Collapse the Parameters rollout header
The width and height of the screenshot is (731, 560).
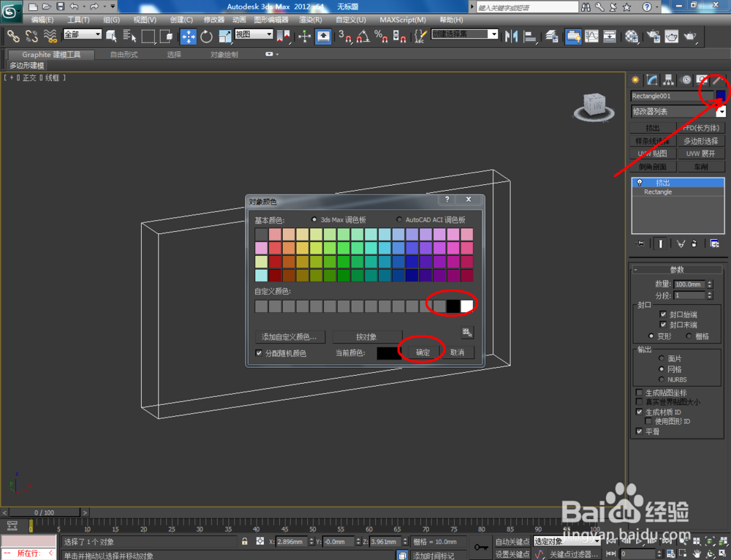[x=677, y=270]
